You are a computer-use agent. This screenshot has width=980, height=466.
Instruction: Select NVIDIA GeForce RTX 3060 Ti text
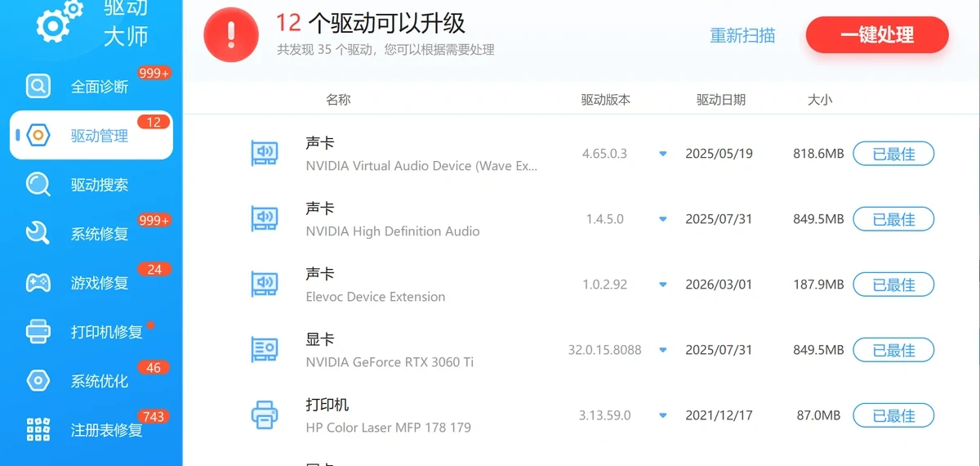click(x=390, y=362)
